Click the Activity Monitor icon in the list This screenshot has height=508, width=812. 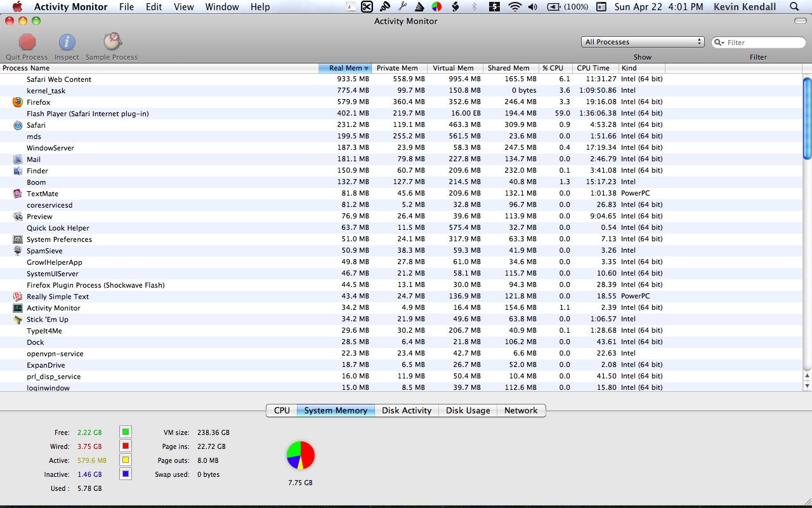[x=18, y=308]
